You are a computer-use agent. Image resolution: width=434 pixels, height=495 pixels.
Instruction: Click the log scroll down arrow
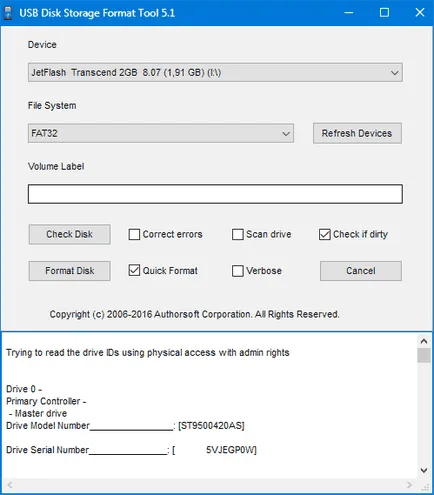click(x=424, y=470)
